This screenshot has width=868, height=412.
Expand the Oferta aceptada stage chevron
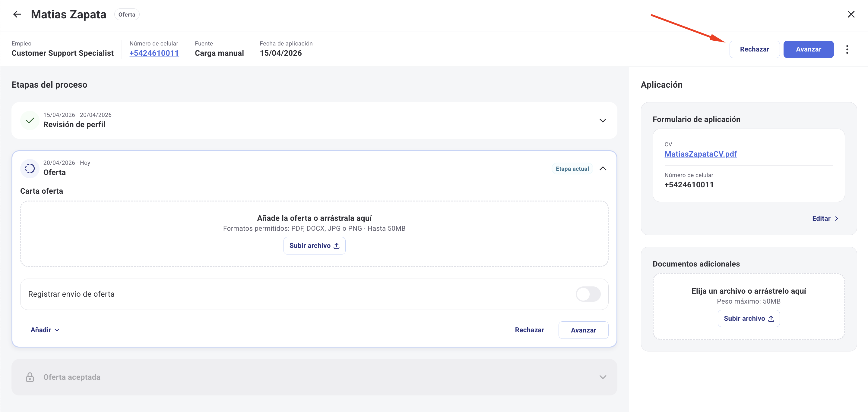pyautogui.click(x=603, y=377)
